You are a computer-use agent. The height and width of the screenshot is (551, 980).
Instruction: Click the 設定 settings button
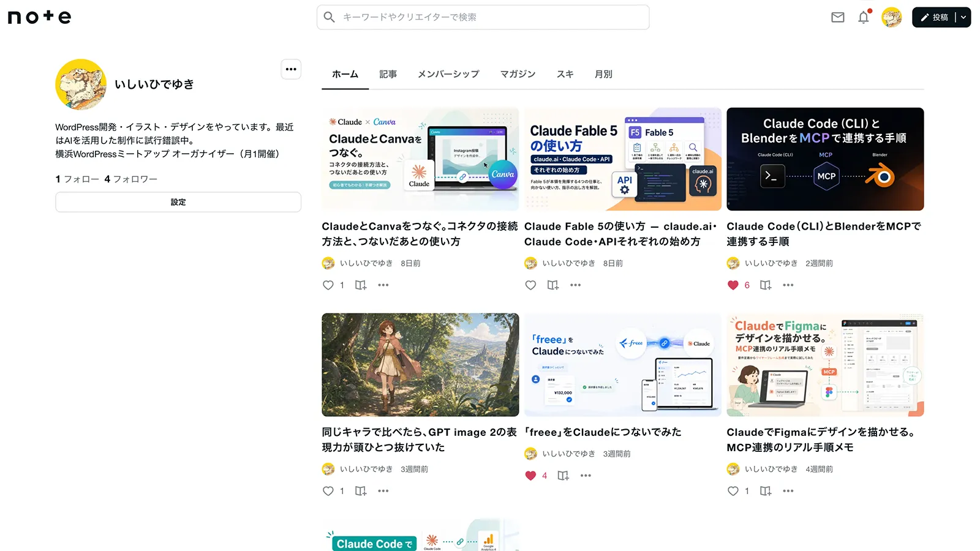pos(178,202)
